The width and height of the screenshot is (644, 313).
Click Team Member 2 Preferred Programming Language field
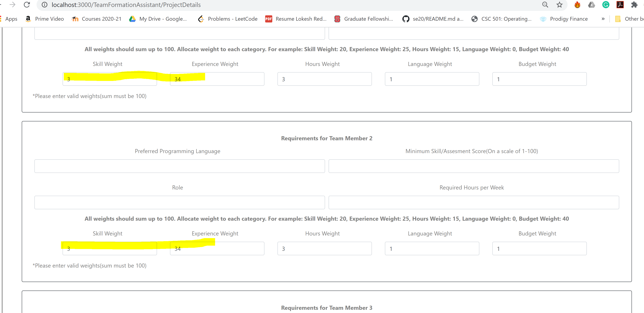[179, 166]
